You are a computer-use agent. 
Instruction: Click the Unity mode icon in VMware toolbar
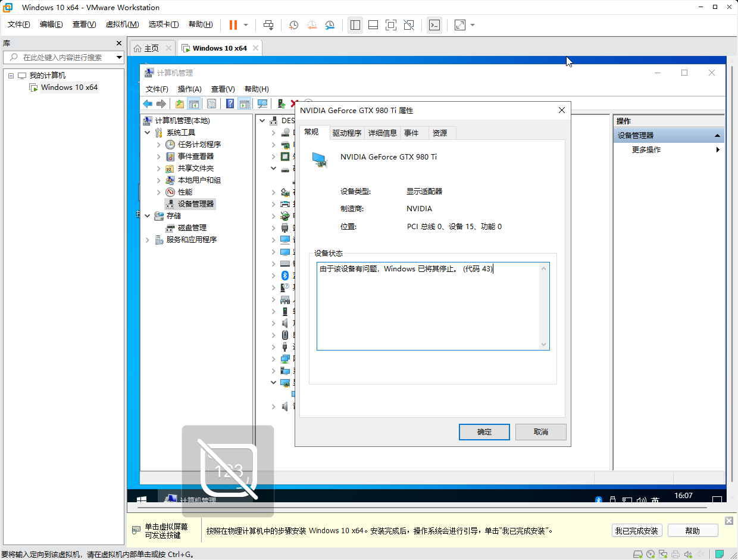point(409,25)
